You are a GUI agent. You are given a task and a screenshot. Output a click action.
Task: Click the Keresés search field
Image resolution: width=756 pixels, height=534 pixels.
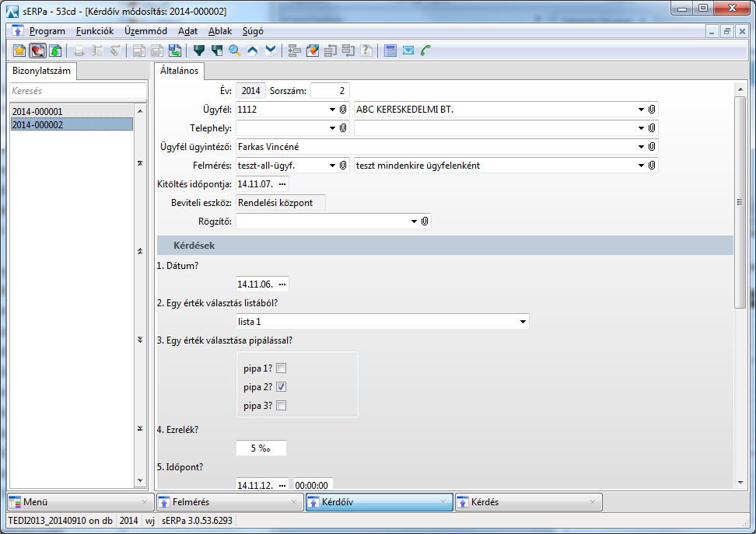78,91
